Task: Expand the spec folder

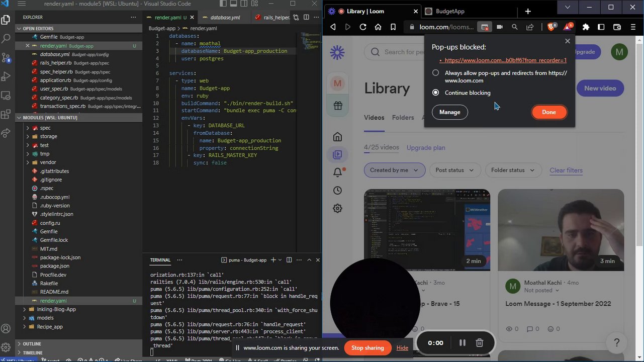Action: coord(45,128)
